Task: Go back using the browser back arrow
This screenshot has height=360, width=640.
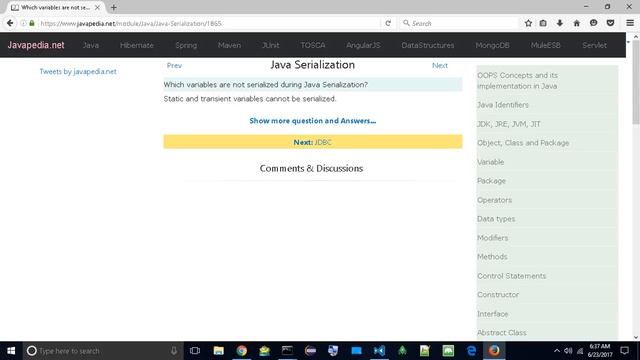Action: pos(10,23)
